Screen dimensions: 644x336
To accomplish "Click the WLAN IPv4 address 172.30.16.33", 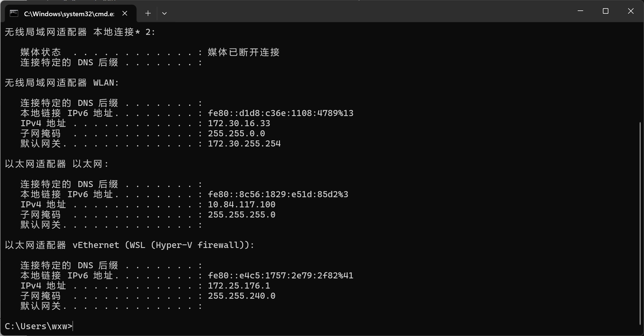I will pos(239,123).
